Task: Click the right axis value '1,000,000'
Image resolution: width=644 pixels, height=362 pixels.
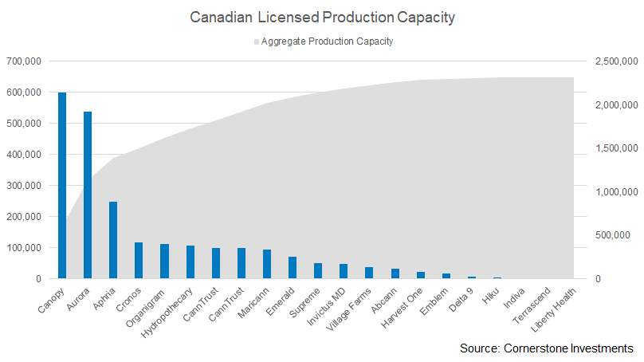Action: pos(616,192)
